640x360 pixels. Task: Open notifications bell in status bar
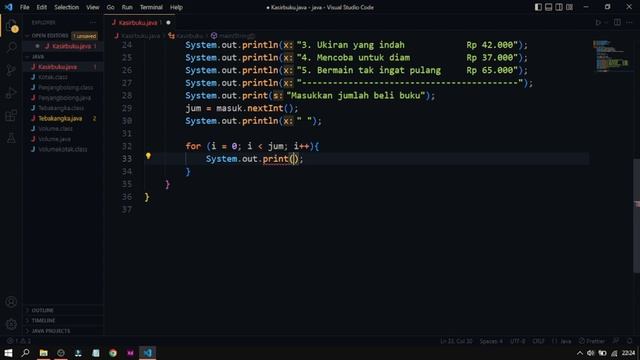coord(630,341)
